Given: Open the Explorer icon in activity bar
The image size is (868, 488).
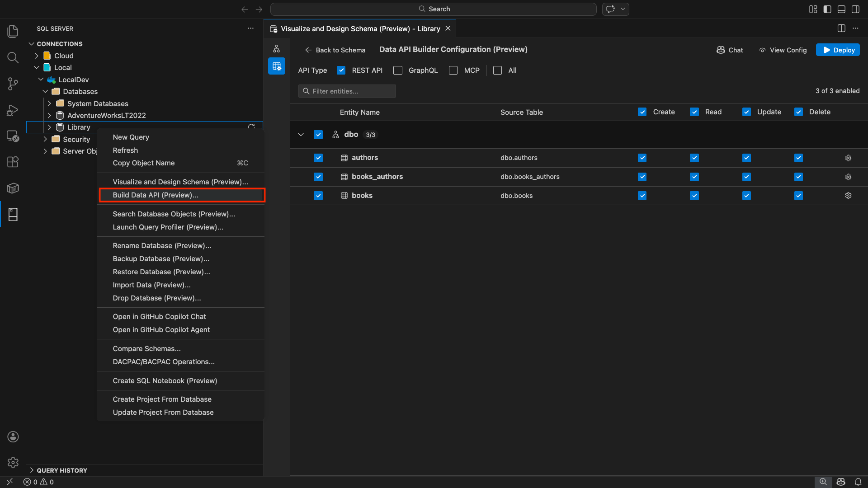Looking at the screenshot, I should pyautogui.click(x=13, y=31).
